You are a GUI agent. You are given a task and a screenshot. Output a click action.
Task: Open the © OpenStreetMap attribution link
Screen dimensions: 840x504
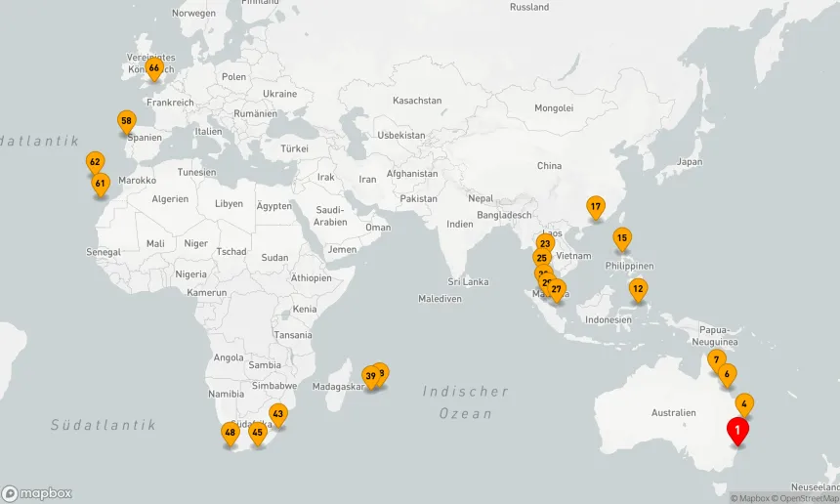pyautogui.click(x=805, y=498)
